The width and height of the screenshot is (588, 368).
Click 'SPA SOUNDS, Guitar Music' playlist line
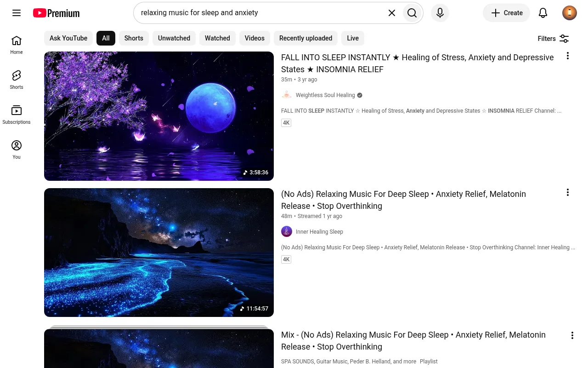point(359,362)
